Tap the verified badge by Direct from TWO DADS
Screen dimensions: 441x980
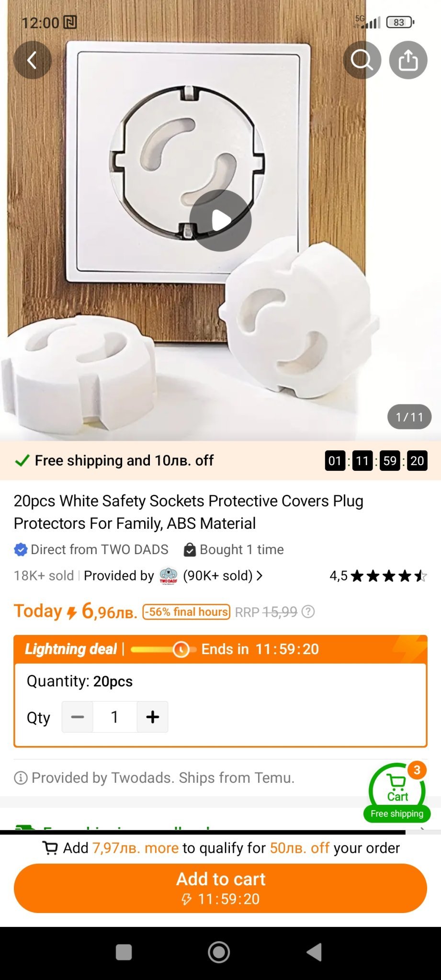21,550
